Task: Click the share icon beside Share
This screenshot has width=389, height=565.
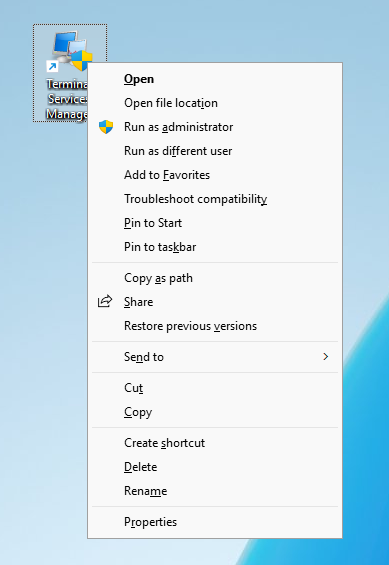Action: pos(105,302)
